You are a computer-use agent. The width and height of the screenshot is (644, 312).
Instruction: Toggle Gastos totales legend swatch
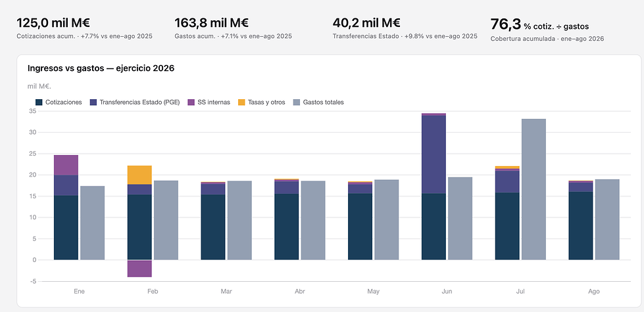click(297, 102)
